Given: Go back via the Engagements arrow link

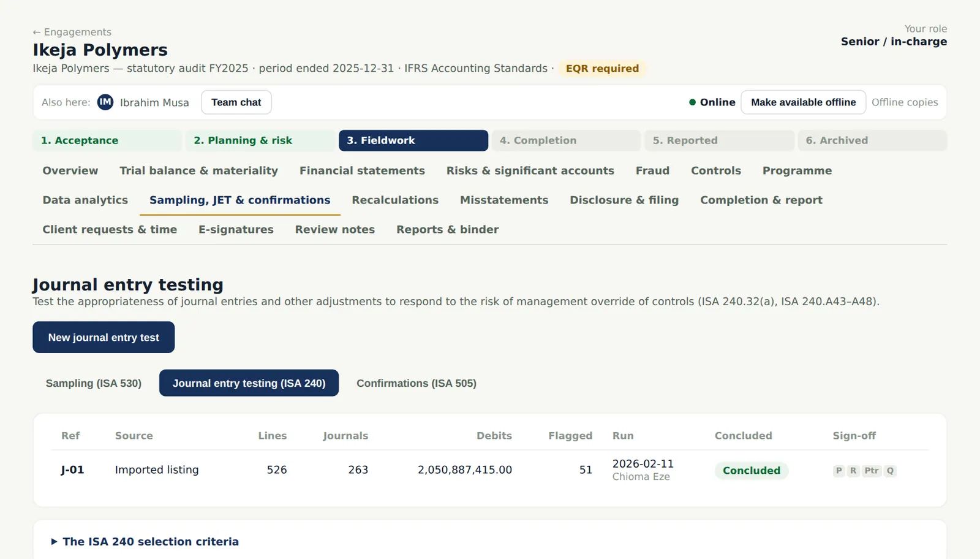Looking at the screenshot, I should (x=72, y=32).
